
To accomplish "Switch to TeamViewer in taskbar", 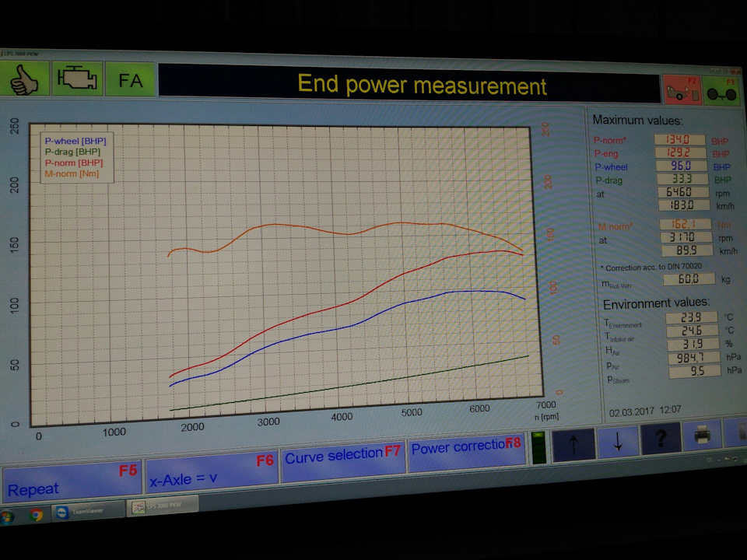I will [86, 512].
